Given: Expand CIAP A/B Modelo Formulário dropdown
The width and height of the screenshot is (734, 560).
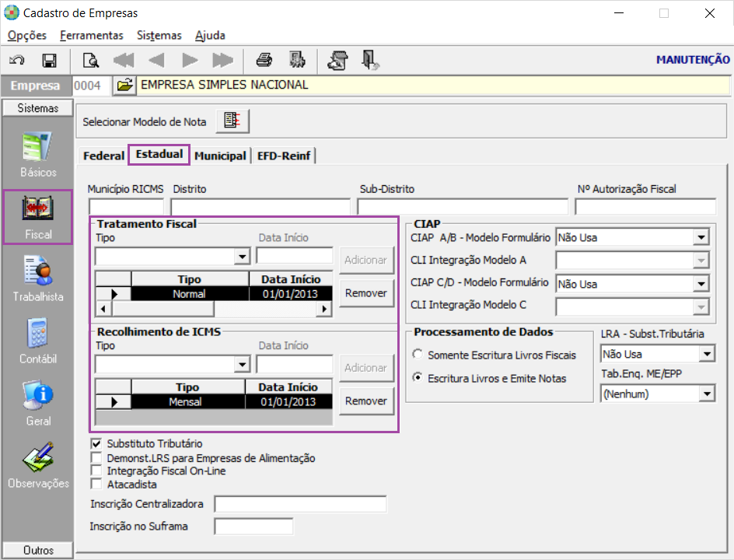Looking at the screenshot, I should tap(701, 237).
